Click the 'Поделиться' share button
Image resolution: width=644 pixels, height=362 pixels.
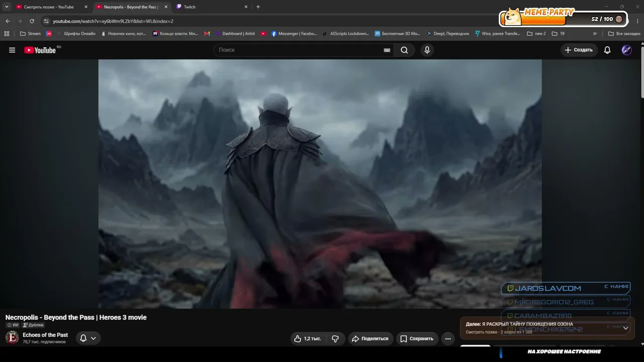pyautogui.click(x=370, y=339)
